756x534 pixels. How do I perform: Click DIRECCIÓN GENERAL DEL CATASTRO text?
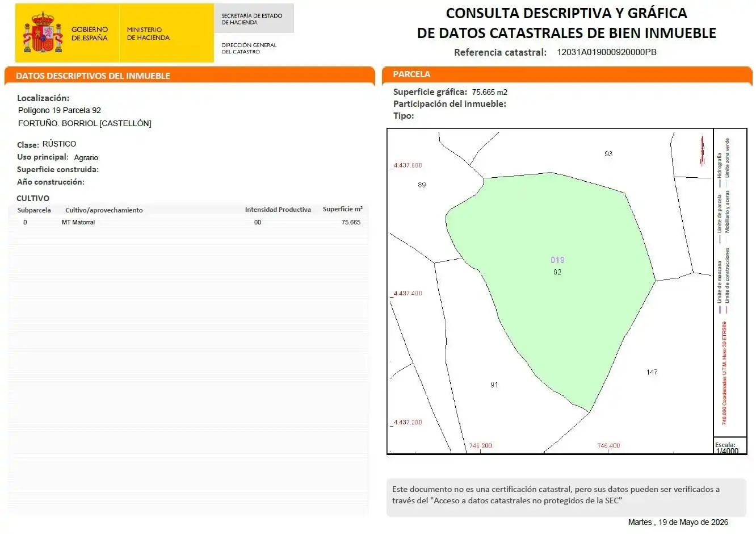249,48
